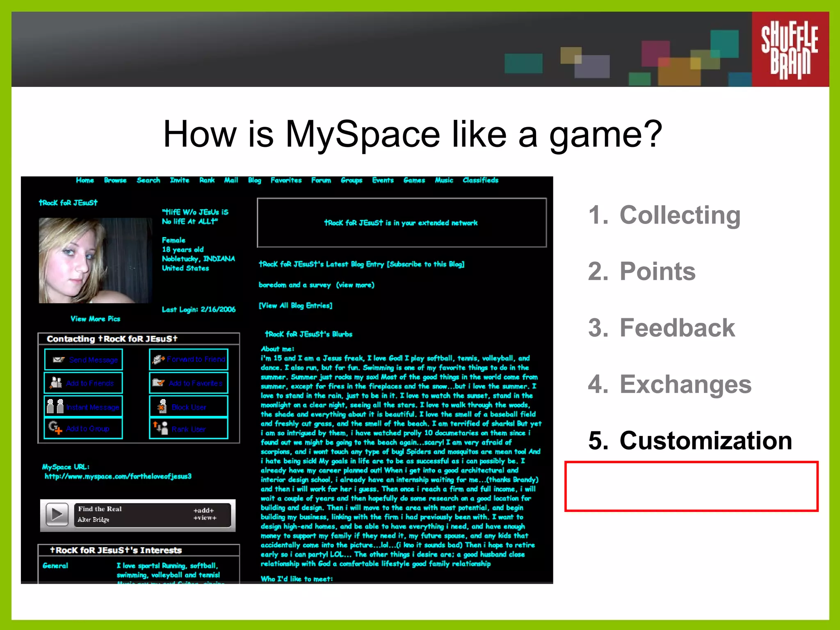The height and width of the screenshot is (630, 840).
Task: Open the Favorites menu item
Action: click(286, 180)
